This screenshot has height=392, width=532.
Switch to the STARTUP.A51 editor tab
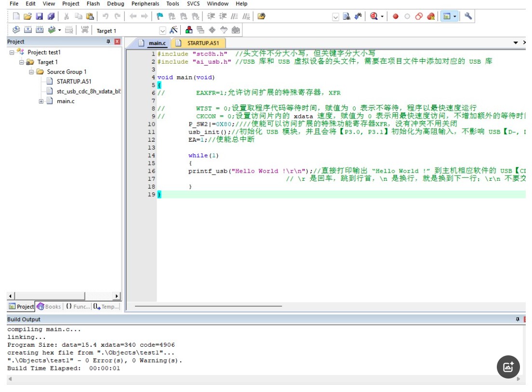pyautogui.click(x=199, y=43)
